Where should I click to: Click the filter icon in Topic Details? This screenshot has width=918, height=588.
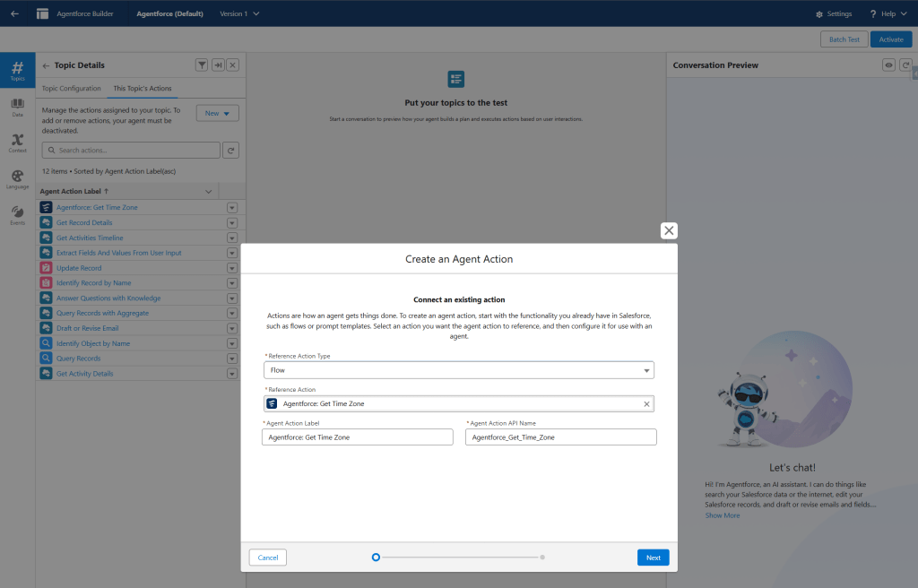pos(202,65)
